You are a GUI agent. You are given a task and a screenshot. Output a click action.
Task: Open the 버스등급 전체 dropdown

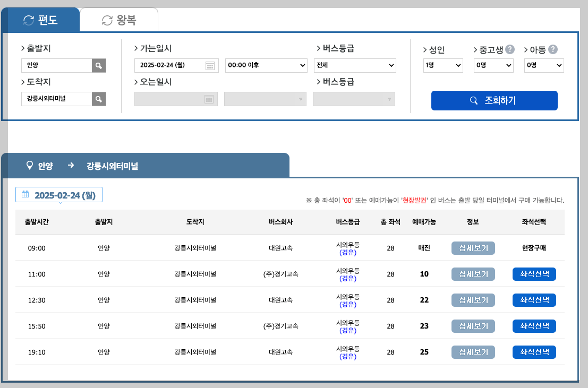point(355,65)
